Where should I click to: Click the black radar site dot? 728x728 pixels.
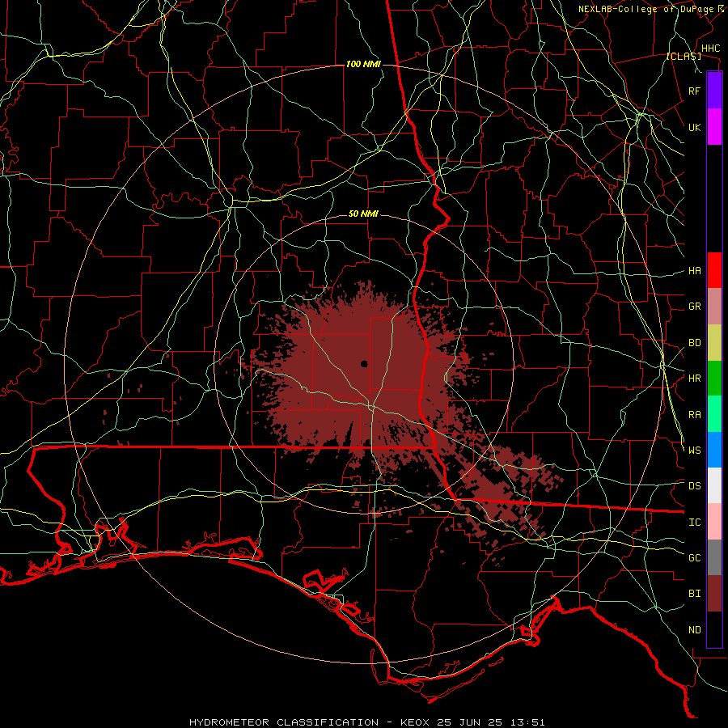(x=364, y=363)
